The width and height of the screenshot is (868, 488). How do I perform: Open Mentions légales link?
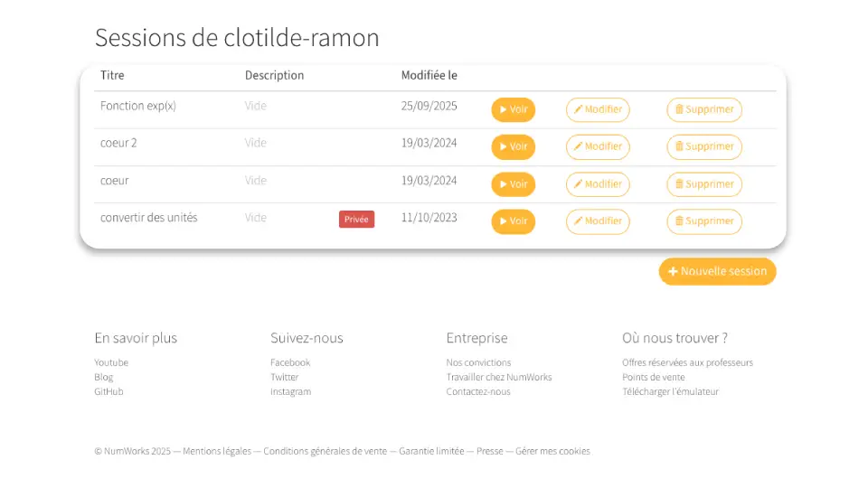point(217,451)
